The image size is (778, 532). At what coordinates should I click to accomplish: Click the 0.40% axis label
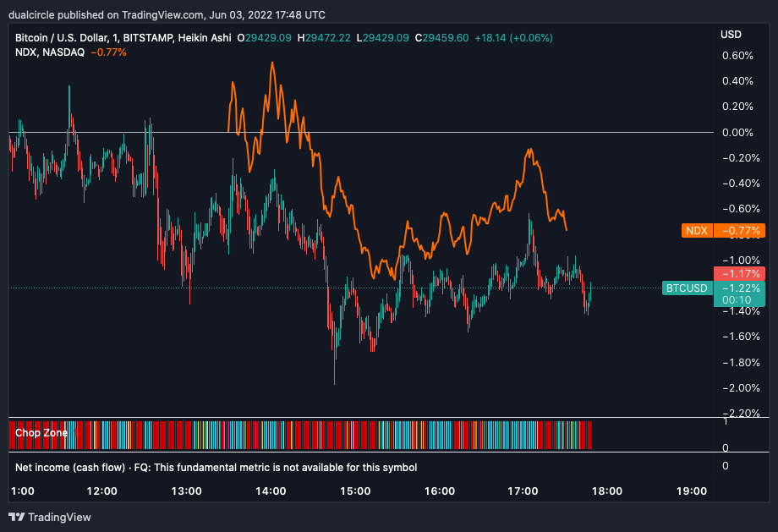tap(737, 81)
